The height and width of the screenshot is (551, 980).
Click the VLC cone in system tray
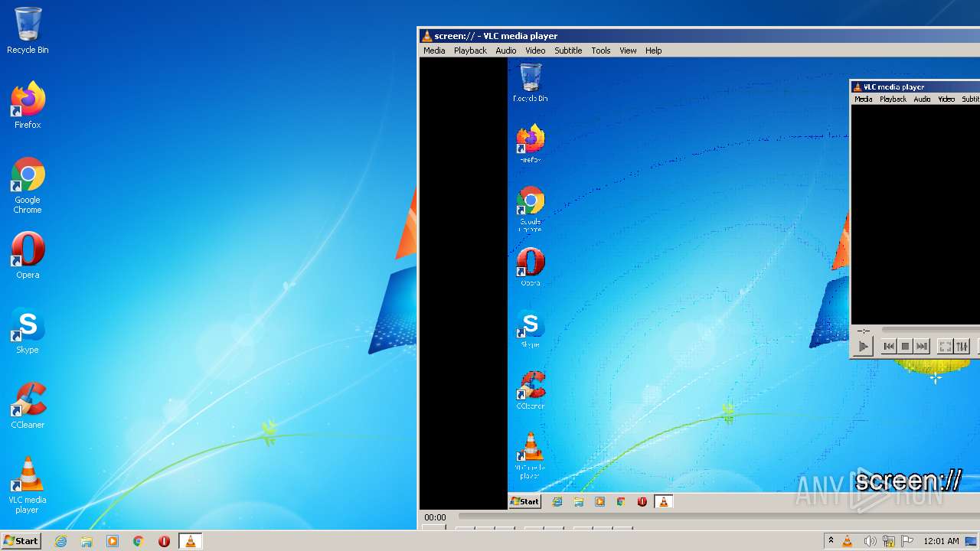(848, 541)
